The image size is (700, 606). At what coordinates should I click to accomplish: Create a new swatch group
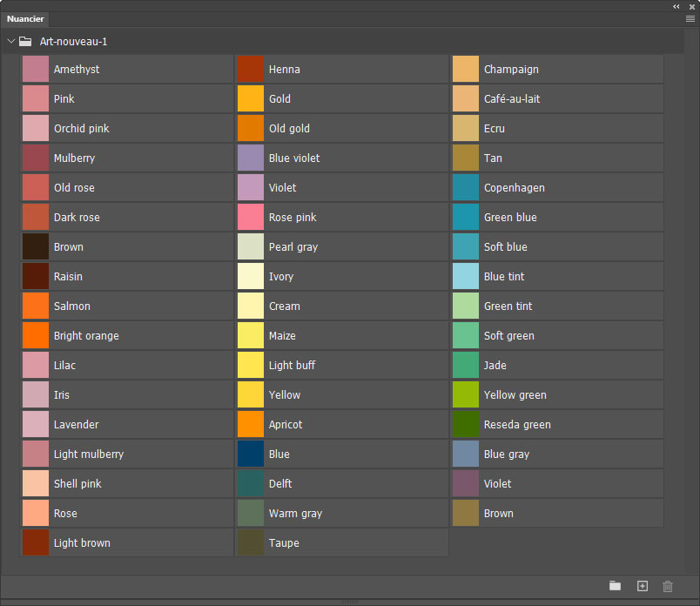(x=615, y=586)
